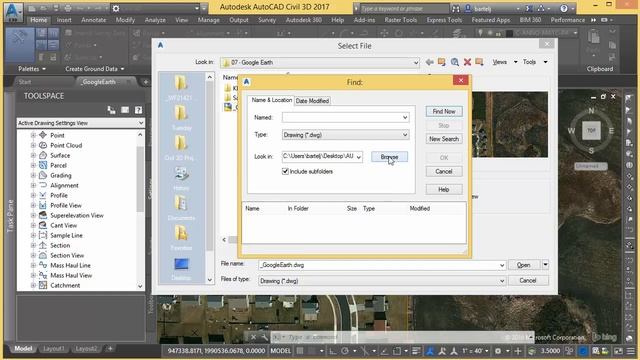The width and height of the screenshot is (640, 360).
Task: Click Name column header in Find results
Action: point(252,209)
